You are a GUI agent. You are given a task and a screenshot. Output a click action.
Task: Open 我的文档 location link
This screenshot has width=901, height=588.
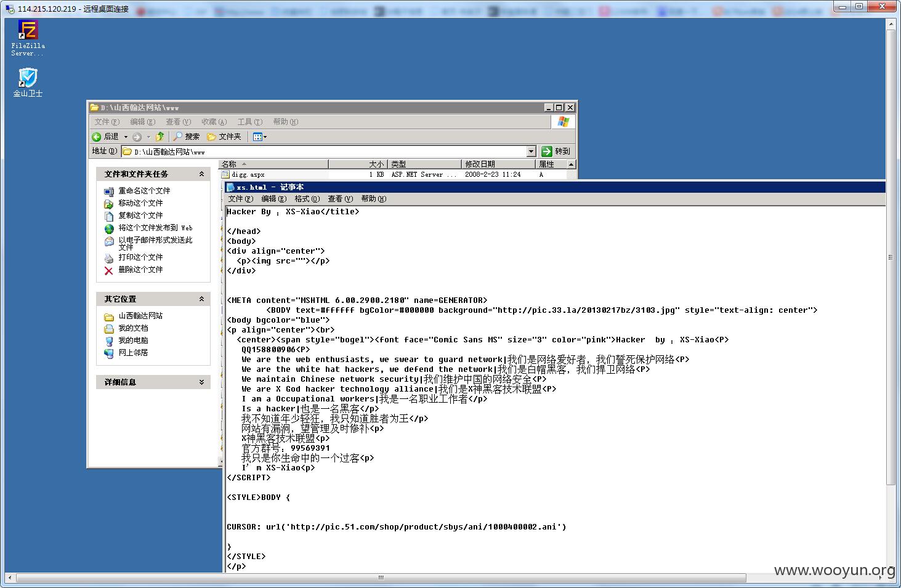[133, 328]
